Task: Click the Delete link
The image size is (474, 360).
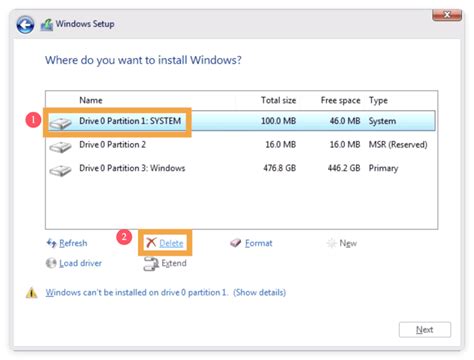Action: (x=171, y=243)
